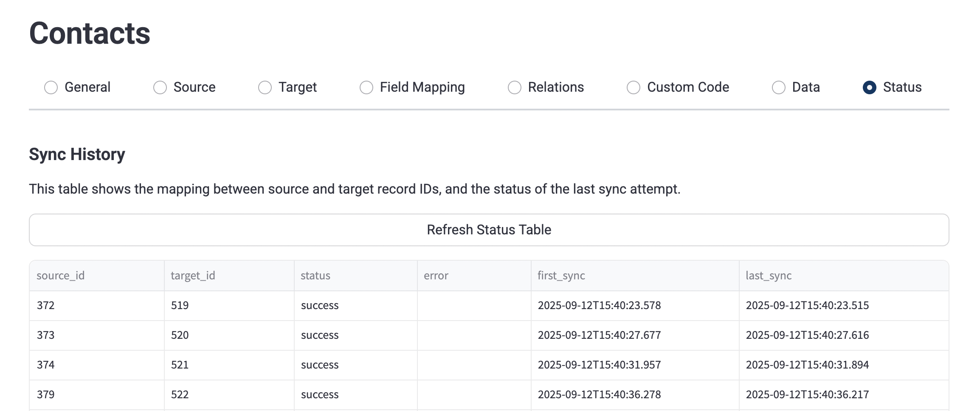The image size is (980, 411).
Task: Sort by the status column header
Action: coord(356,276)
